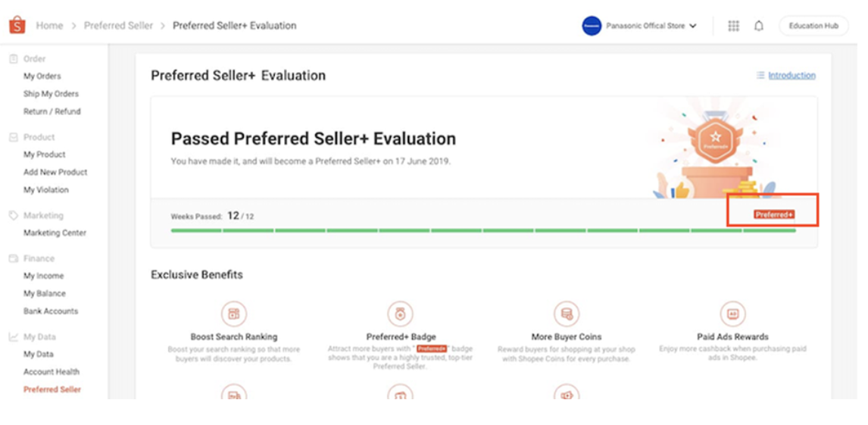868x425 pixels.
Task: Open the apps grid icon
Action: [x=733, y=26]
